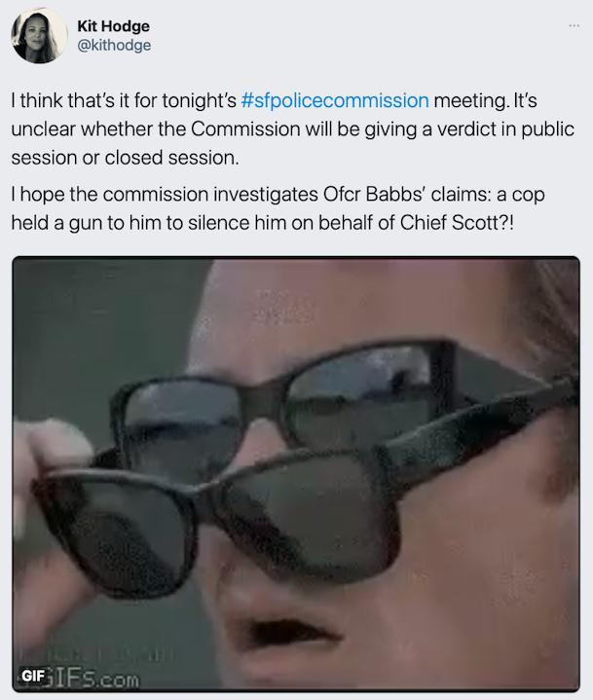Open the #sfpolicecommission hashtag

tap(334, 100)
